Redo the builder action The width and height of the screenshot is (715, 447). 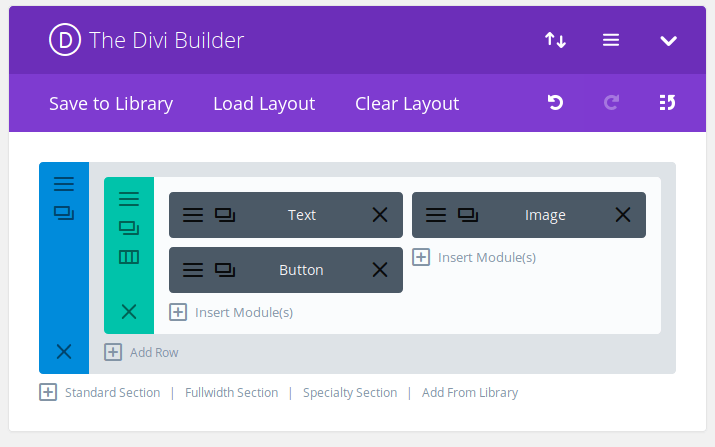pyautogui.click(x=611, y=103)
